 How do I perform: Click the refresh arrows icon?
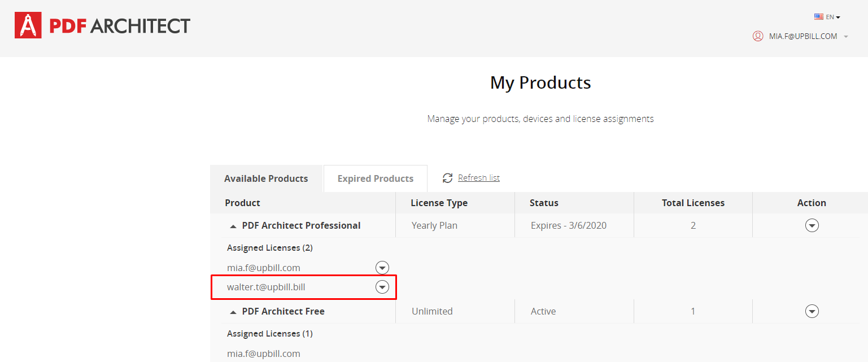tap(448, 178)
